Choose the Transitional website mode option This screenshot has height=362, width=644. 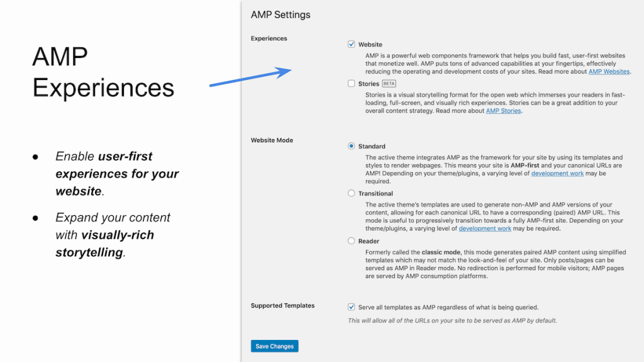click(x=351, y=193)
